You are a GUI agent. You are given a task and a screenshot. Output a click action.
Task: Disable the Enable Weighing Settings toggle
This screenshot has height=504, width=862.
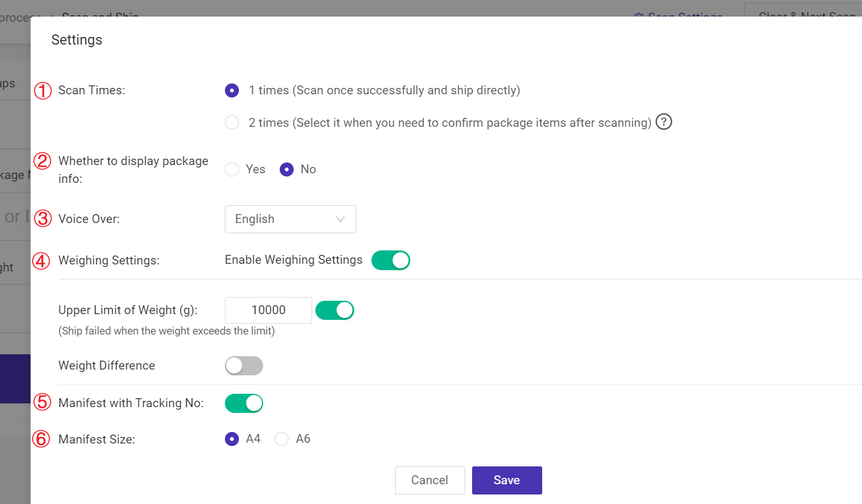click(391, 260)
